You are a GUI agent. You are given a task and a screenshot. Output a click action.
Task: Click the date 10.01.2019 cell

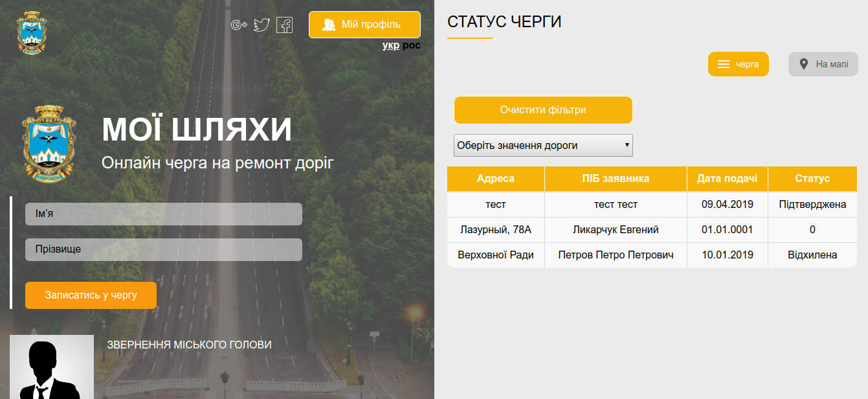coord(728,255)
